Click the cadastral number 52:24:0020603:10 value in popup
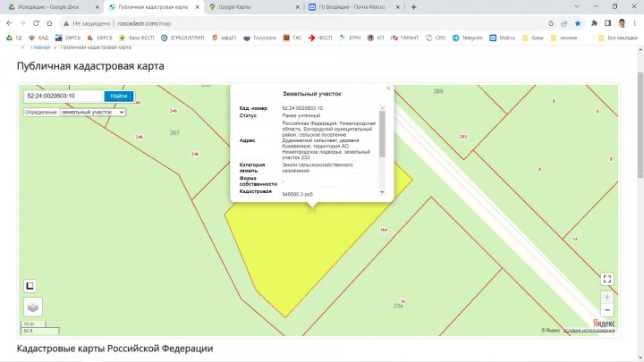The image size is (644, 362). pos(302,108)
